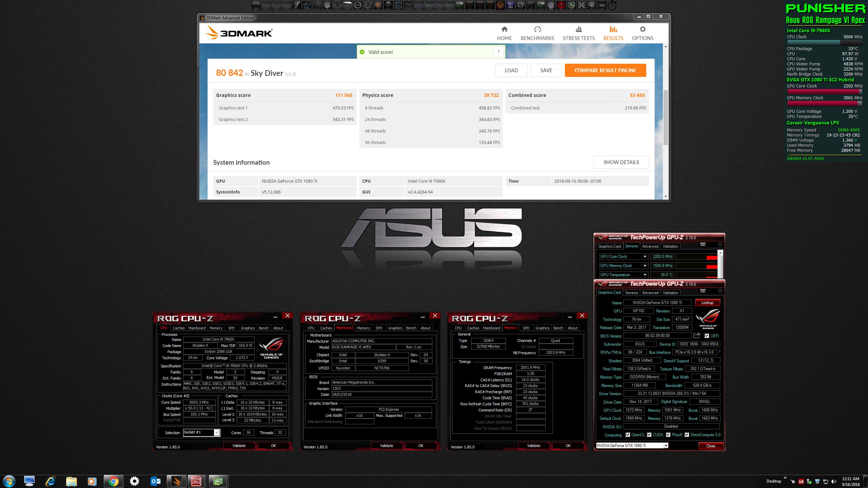Click the BIOS export share icon in GPU-Z
This screenshot has width=868, height=488.
697,335
